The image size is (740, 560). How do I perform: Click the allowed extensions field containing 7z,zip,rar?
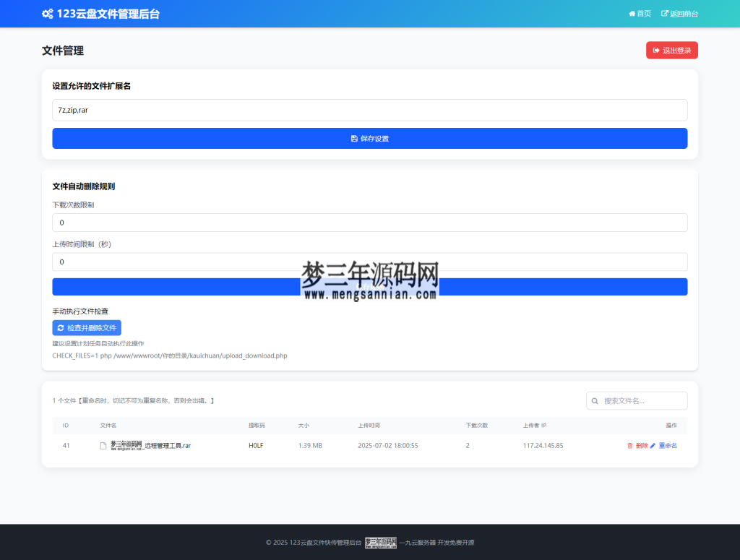[x=370, y=110]
